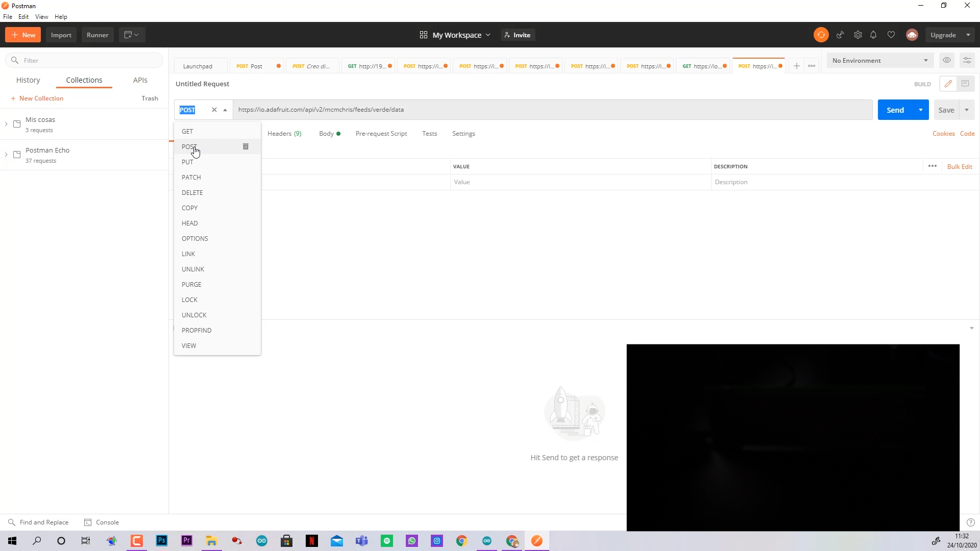
Task: Add a new request tab with plus icon
Action: [796, 66]
